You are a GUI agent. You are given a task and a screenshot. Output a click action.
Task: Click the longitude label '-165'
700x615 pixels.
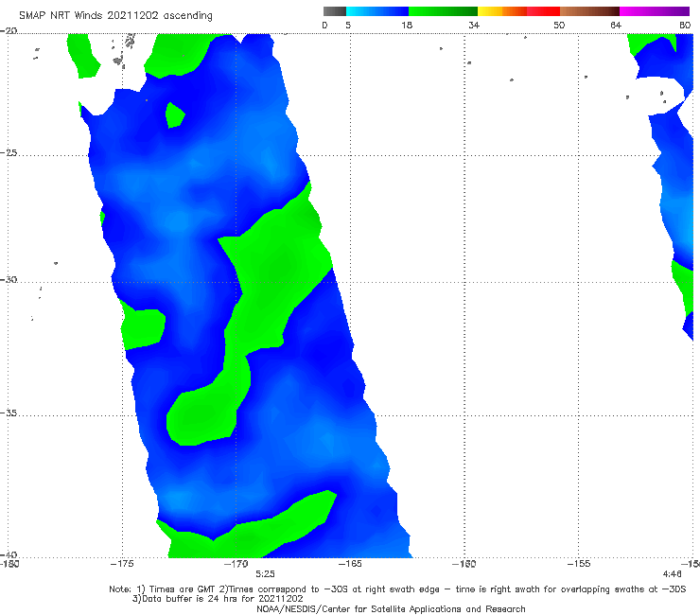click(350, 564)
